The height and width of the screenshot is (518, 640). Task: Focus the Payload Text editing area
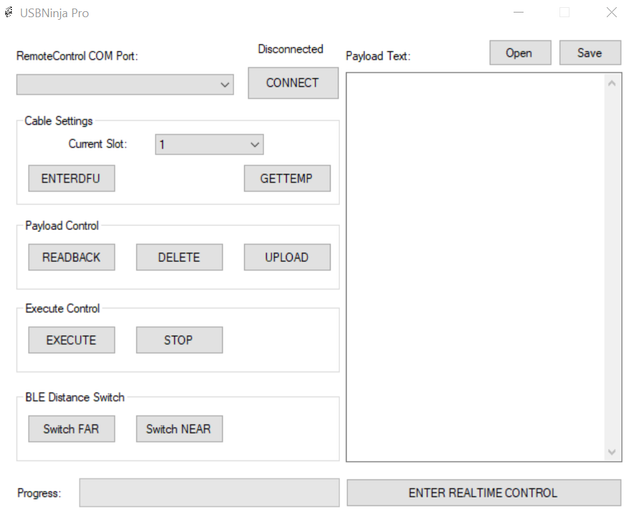pyautogui.click(x=476, y=267)
